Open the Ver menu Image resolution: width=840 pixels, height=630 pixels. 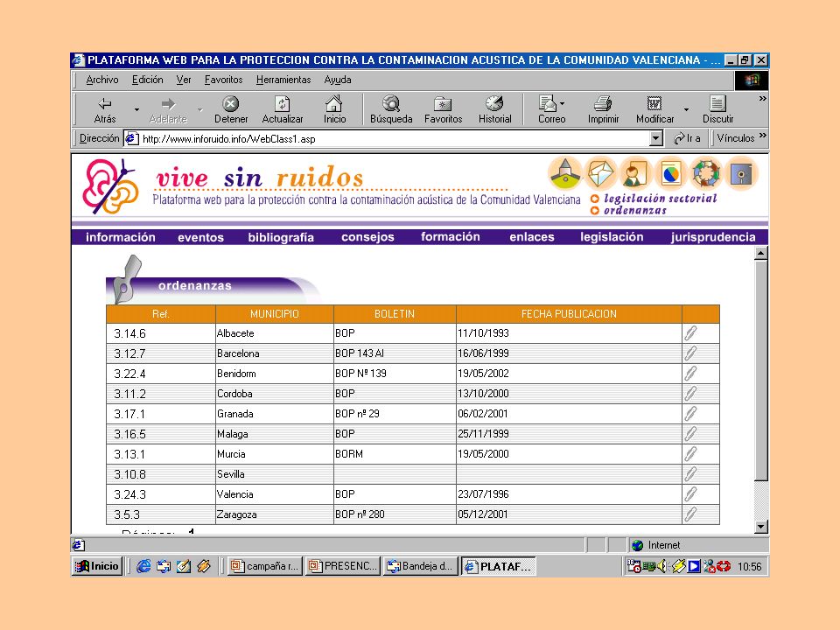point(184,80)
